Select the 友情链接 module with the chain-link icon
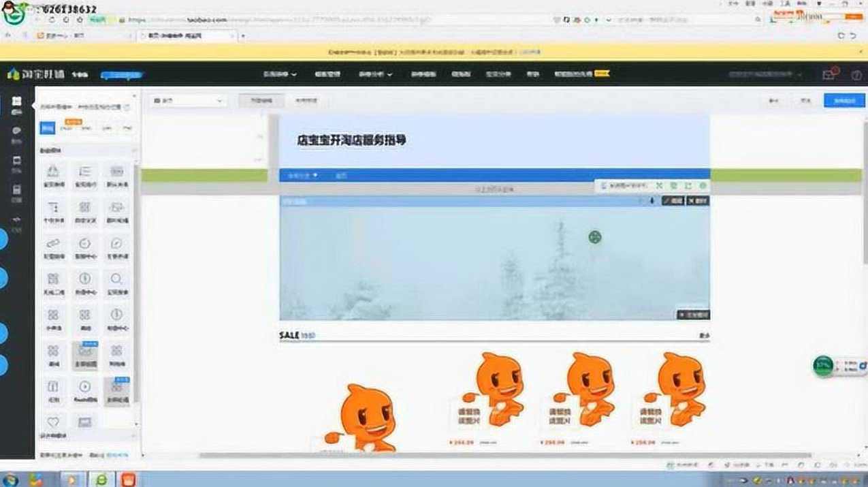The height and width of the screenshot is (487, 868). click(x=53, y=247)
